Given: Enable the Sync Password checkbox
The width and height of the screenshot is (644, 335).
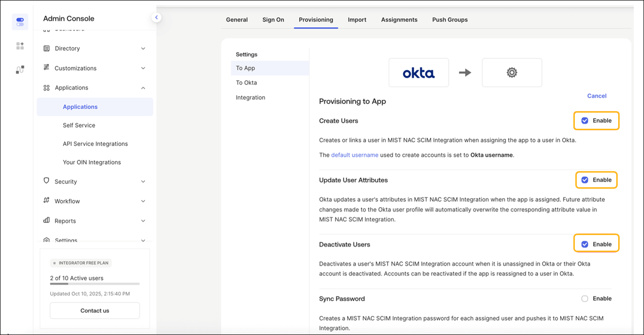Looking at the screenshot, I should click(x=585, y=298).
